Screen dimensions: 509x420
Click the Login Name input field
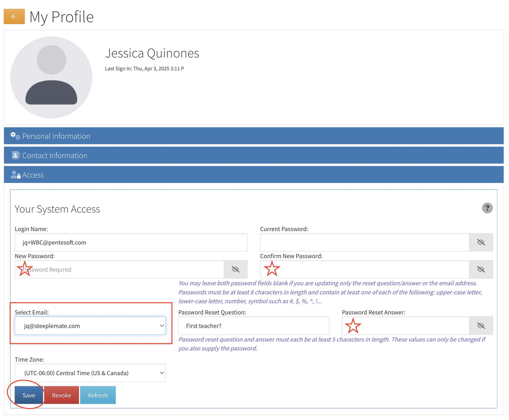(131, 242)
